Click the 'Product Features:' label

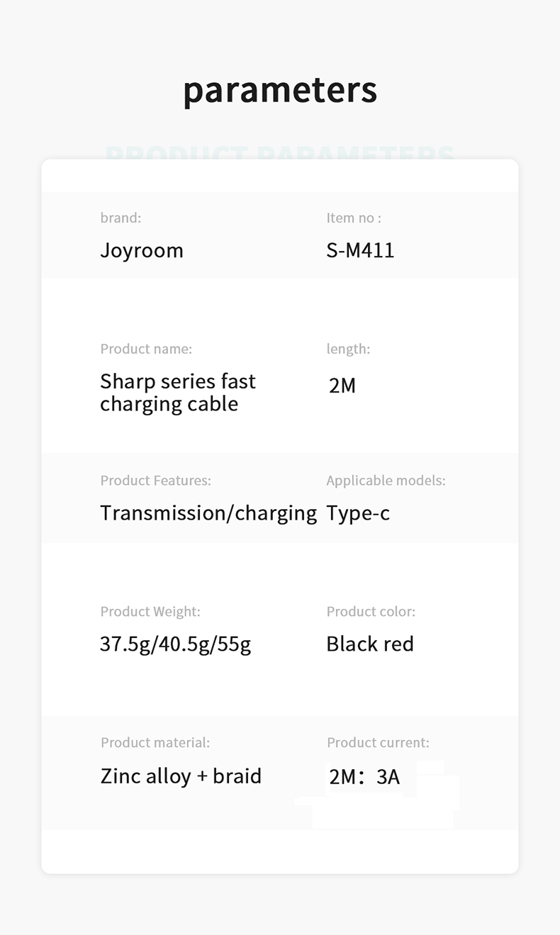156,481
